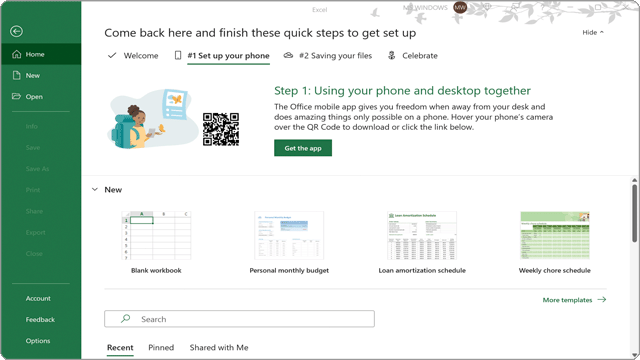Click the QR code image
640x360 pixels.
point(221,129)
